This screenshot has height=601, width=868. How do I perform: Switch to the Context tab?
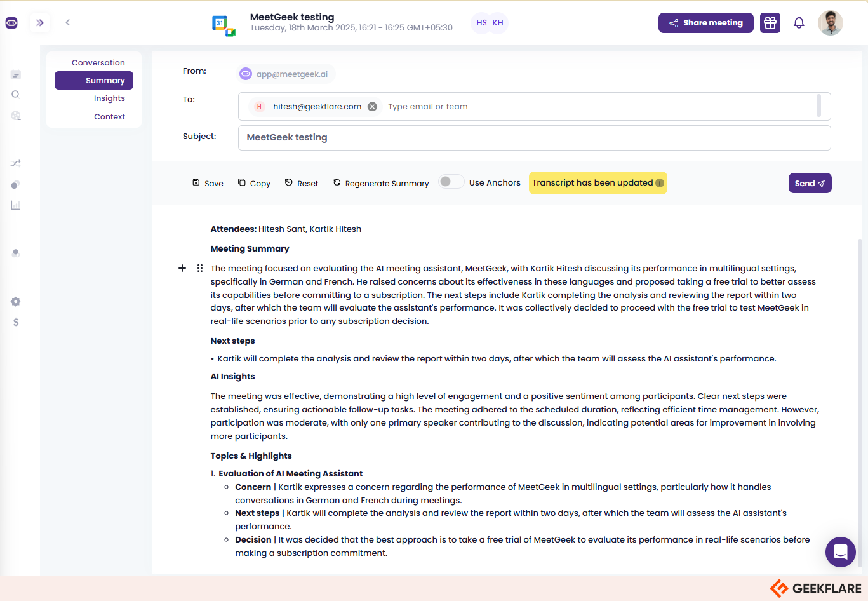pos(109,117)
